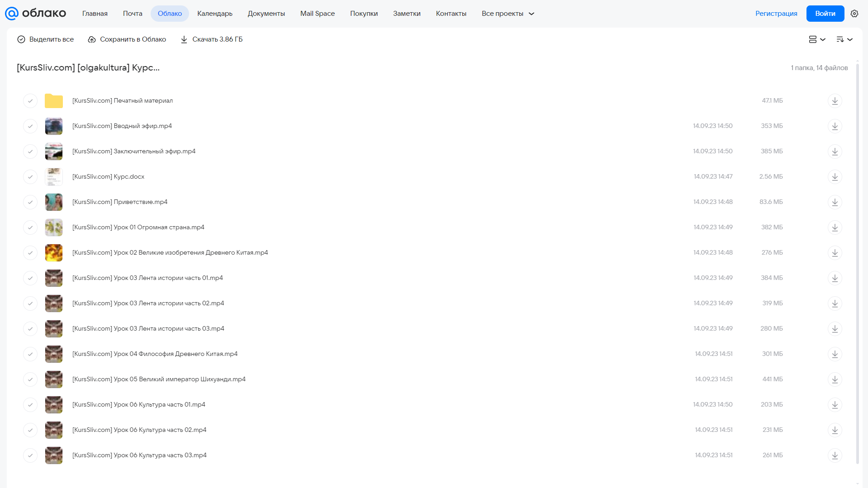Go to the Почта tab
This screenshot has width=868, height=488.
(x=133, y=14)
